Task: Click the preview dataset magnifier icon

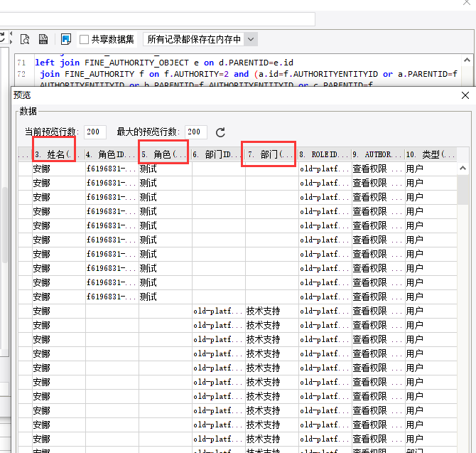Action: (x=25, y=39)
